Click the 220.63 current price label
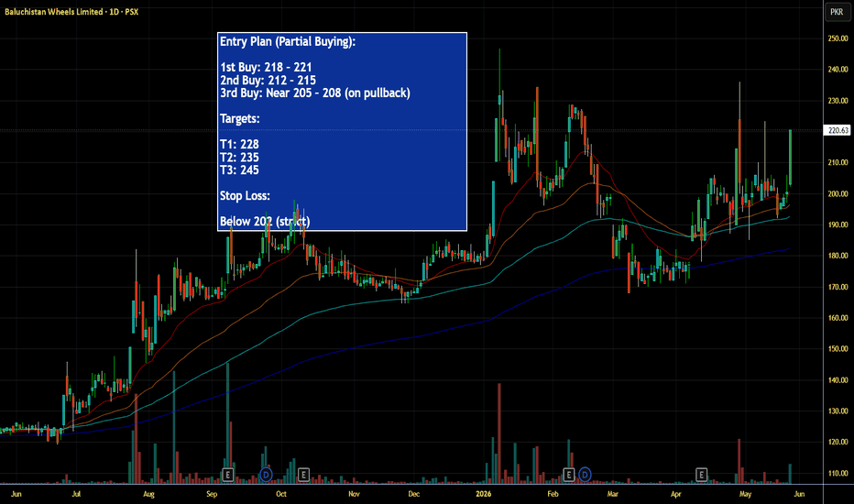Screen dimensions: 854x504 [838, 130]
